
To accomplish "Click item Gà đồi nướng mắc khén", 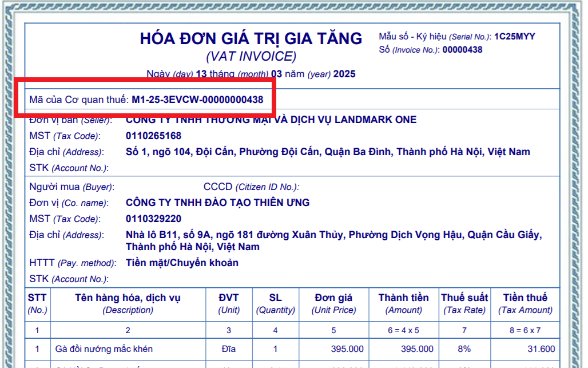I will coord(104,349).
